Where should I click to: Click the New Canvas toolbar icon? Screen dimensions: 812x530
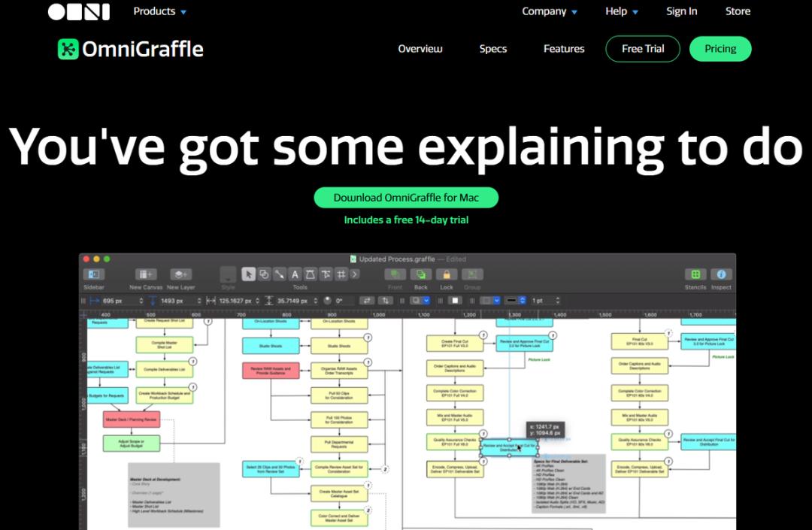[146, 274]
